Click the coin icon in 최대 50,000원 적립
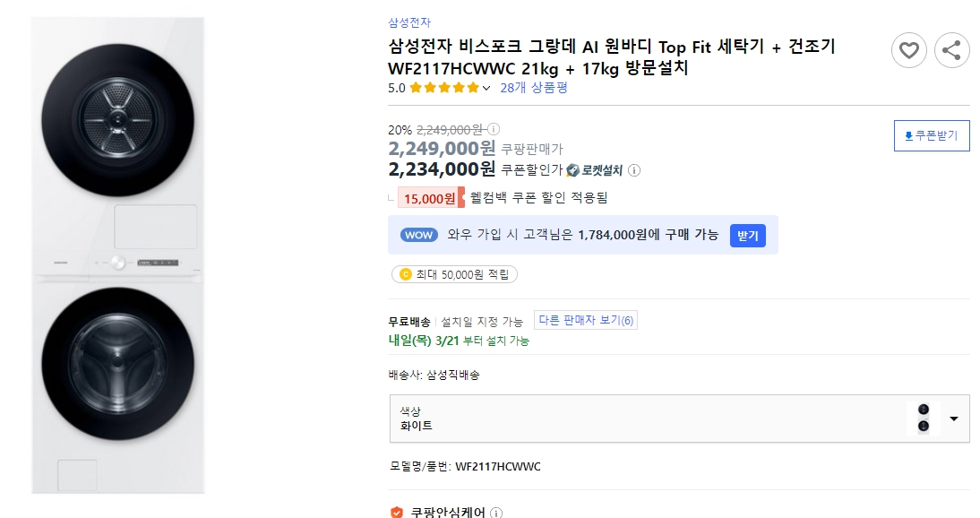The image size is (980, 518). tap(405, 274)
